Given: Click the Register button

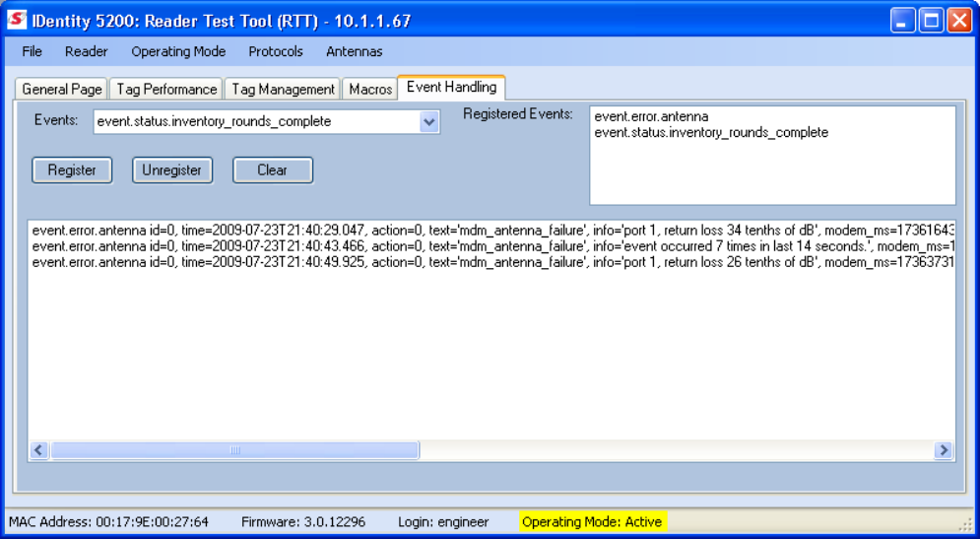Looking at the screenshot, I should click(x=72, y=170).
